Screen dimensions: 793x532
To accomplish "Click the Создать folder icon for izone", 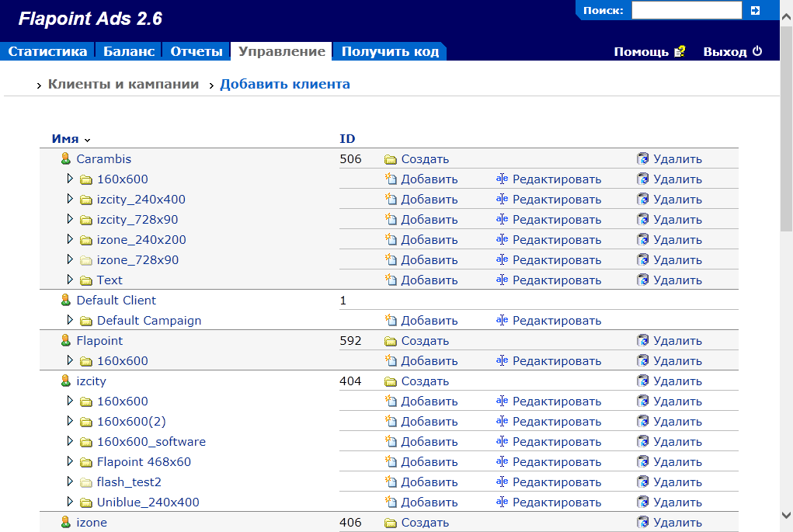I will coord(390,523).
